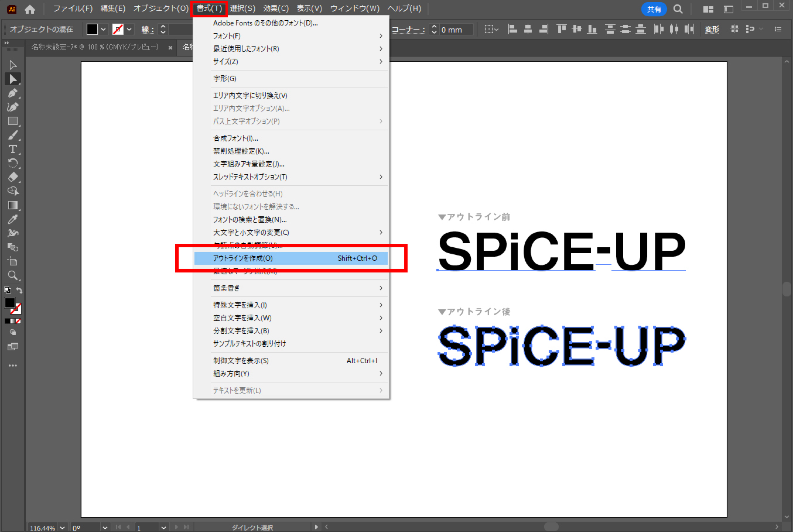Open stroke color dropdown arrow
The height and width of the screenshot is (532, 793).
point(129,29)
